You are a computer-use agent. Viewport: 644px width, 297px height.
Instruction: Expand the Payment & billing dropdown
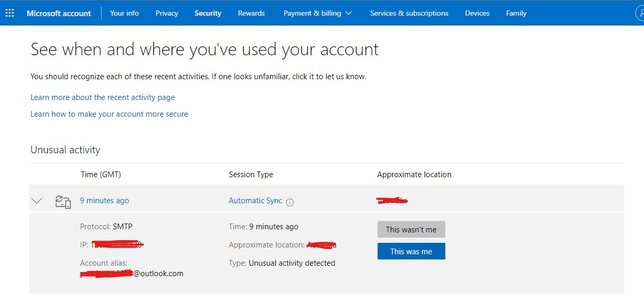point(318,13)
